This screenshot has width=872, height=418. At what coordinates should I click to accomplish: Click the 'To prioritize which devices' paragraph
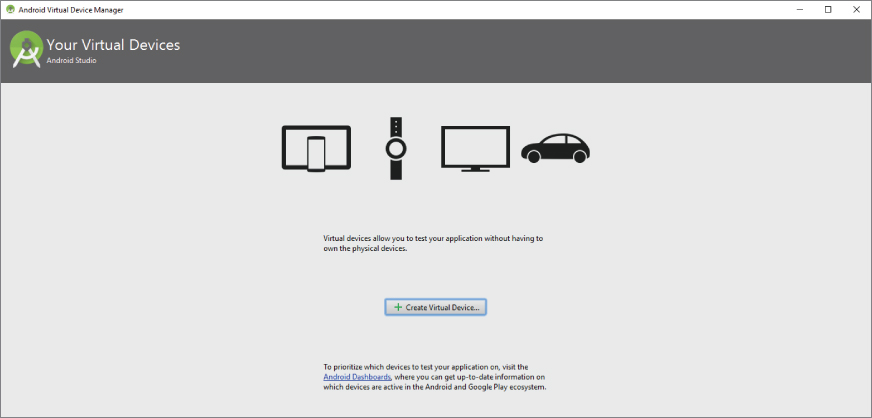click(435, 377)
